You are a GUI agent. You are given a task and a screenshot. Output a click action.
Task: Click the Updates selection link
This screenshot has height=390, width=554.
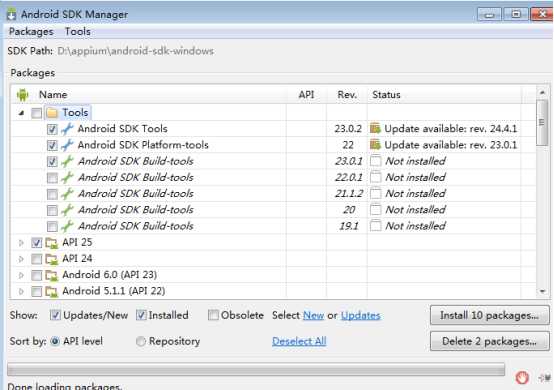[361, 315]
